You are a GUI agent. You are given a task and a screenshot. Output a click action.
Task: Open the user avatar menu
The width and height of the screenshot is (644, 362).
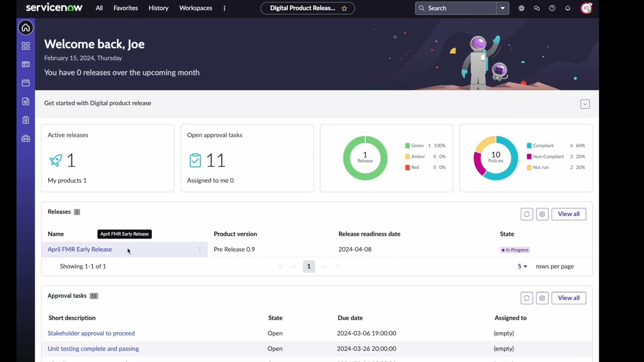(586, 8)
